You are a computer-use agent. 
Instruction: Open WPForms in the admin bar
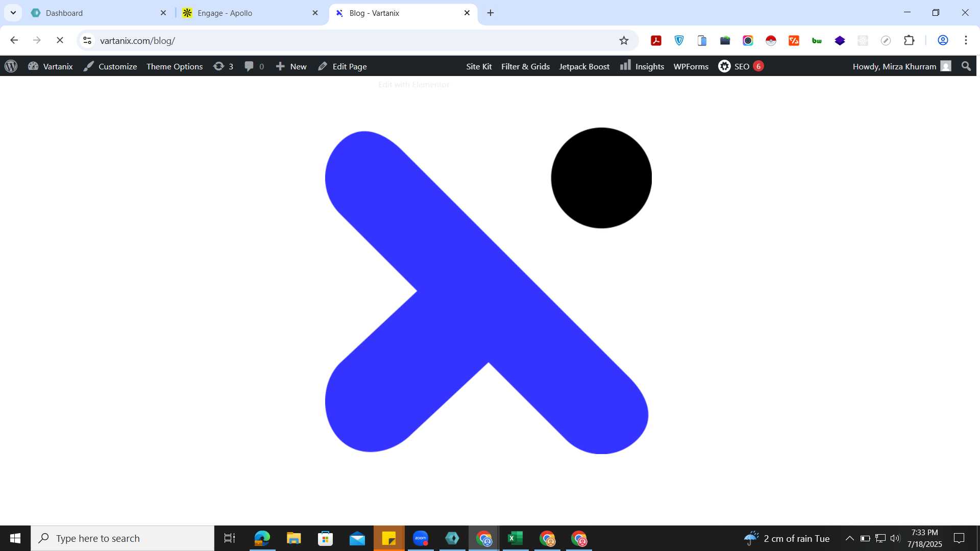click(691, 66)
